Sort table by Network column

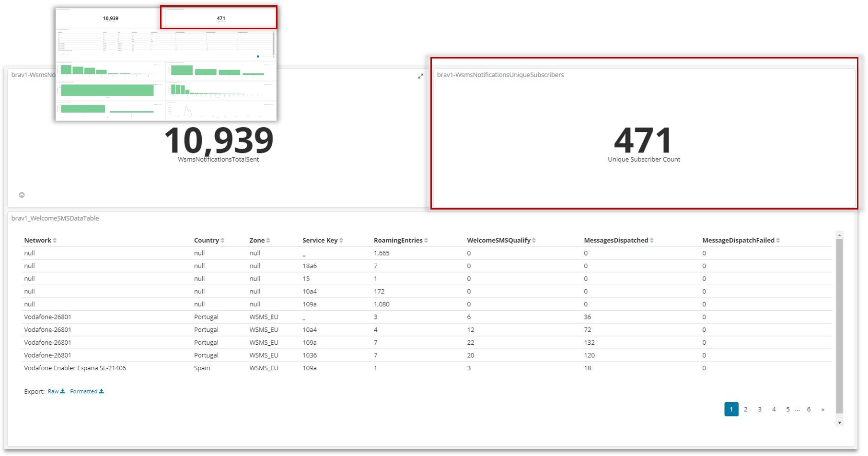55,241
